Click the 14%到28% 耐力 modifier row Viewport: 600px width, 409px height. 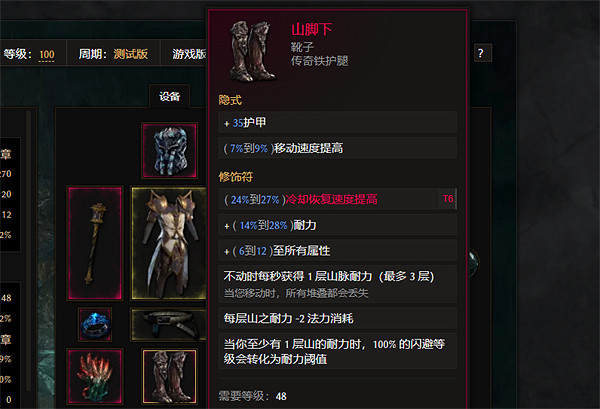tap(338, 225)
